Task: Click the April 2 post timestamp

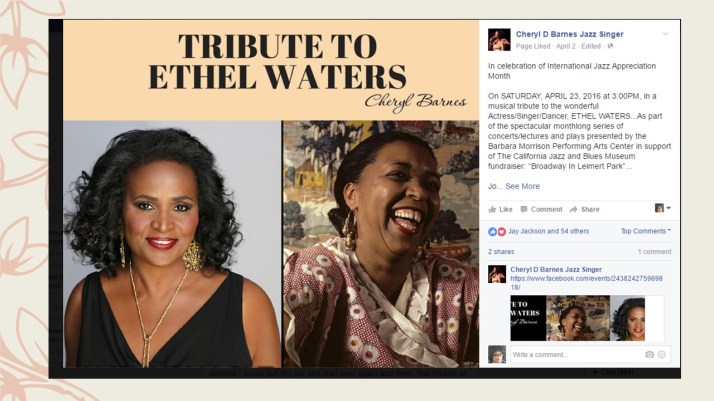Action: coord(566,46)
